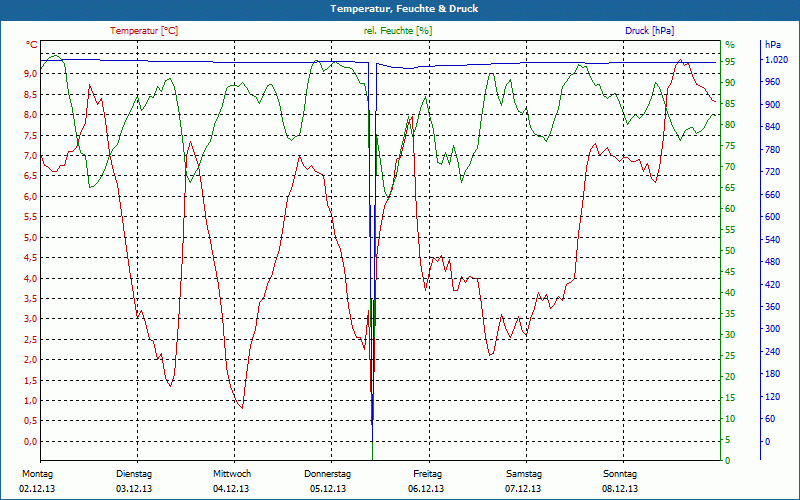Click the green '%' axis unit label
800x500 pixels.
pos(730,44)
